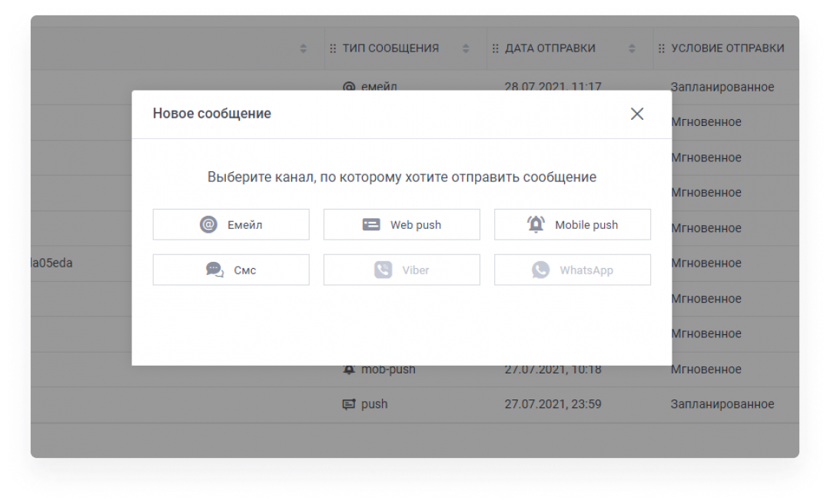830x504 pixels.
Task: Choose the Емейл channel @ icon
Action: (x=208, y=225)
